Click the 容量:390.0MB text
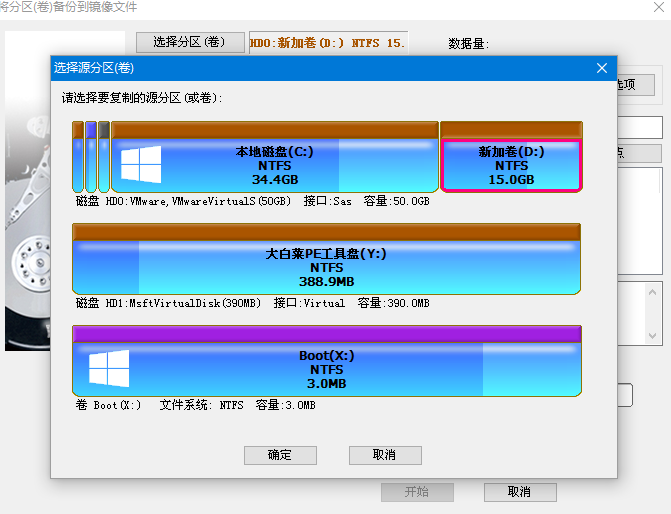671x514 pixels. click(394, 303)
